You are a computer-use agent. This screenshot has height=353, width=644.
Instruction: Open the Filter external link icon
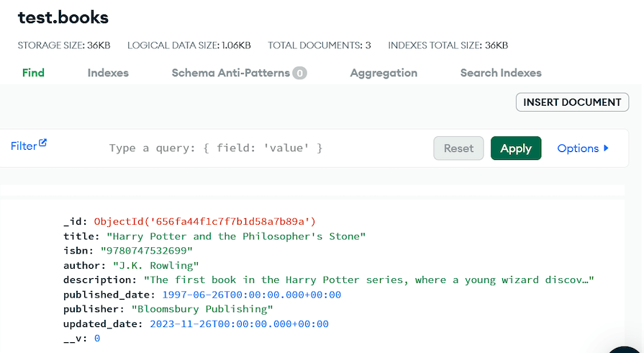(42, 143)
